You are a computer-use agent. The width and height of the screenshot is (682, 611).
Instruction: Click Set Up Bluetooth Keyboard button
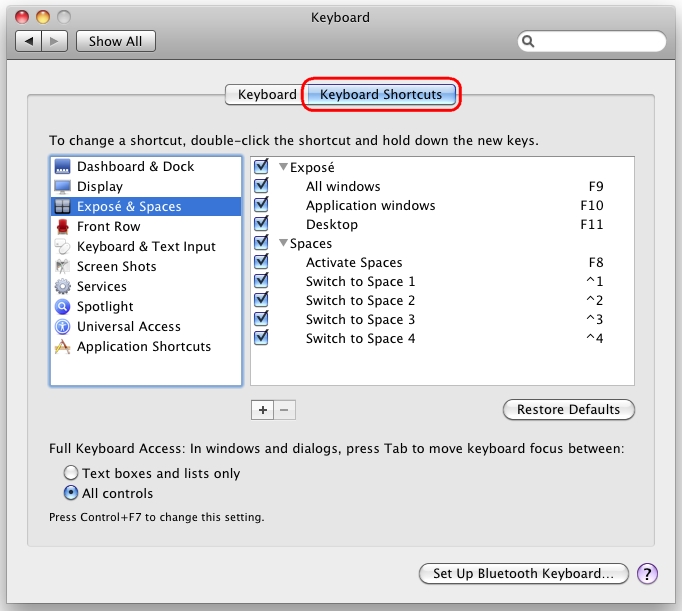524,574
